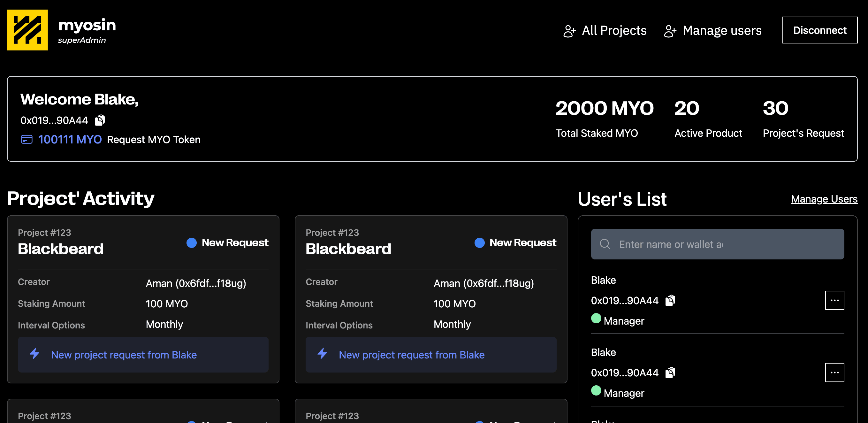Follow the underlined Manage Users link
868x423 pixels.
[x=824, y=199]
